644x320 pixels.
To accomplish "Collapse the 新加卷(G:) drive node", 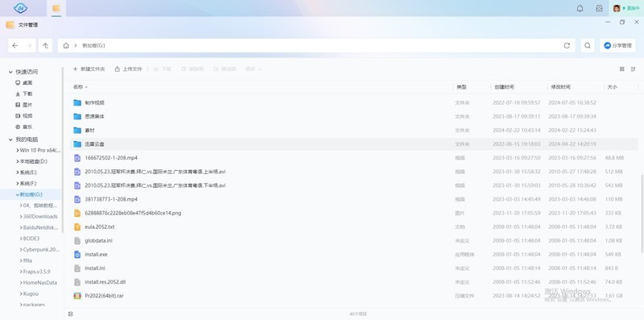I will point(18,194).
